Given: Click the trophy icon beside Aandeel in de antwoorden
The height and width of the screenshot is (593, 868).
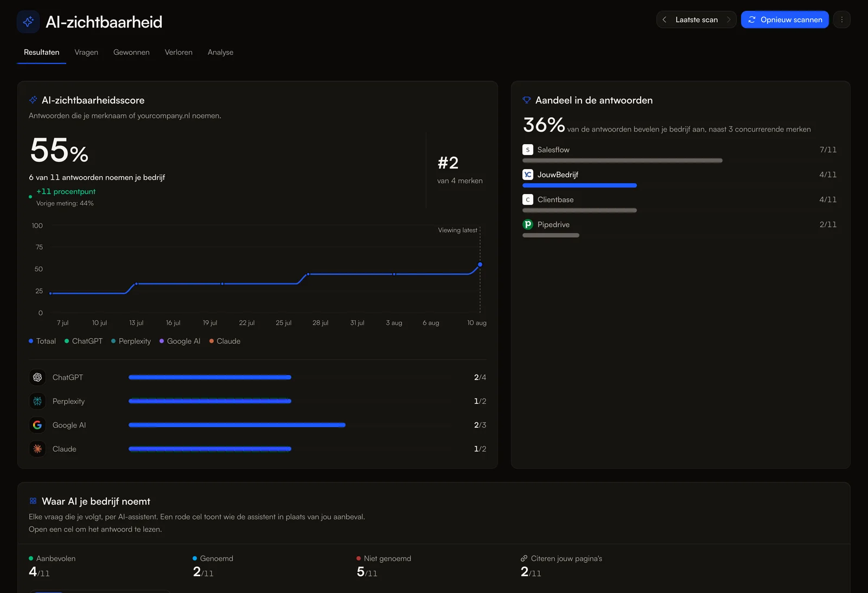Looking at the screenshot, I should click(526, 100).
